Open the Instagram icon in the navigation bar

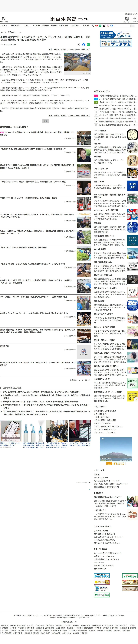point(108,26)
